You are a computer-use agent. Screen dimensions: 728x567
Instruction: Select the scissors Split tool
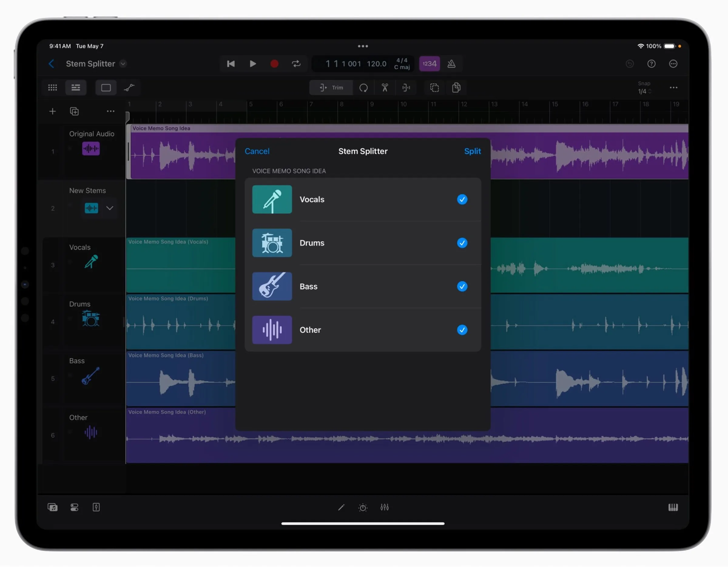pyautogui.click(x=385, y=88)
